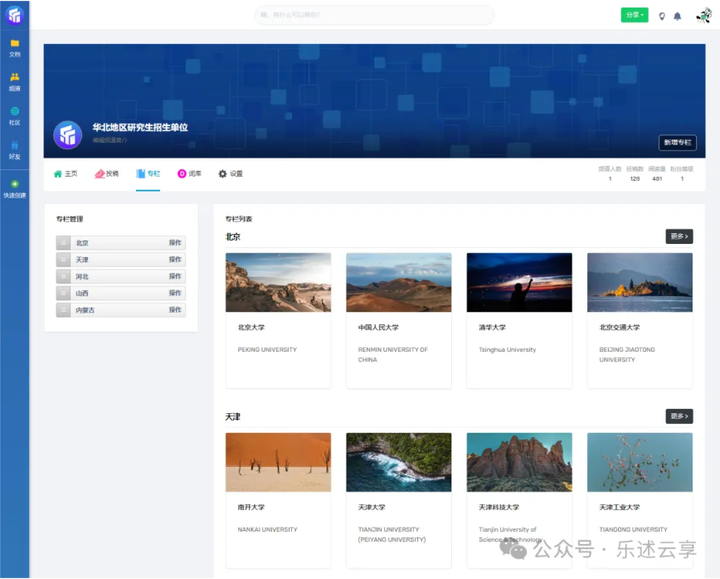The image size is (720, 579).
Task: Switch to the 主页 home tab
Action: pyautogui.click(x=65, y=174)
